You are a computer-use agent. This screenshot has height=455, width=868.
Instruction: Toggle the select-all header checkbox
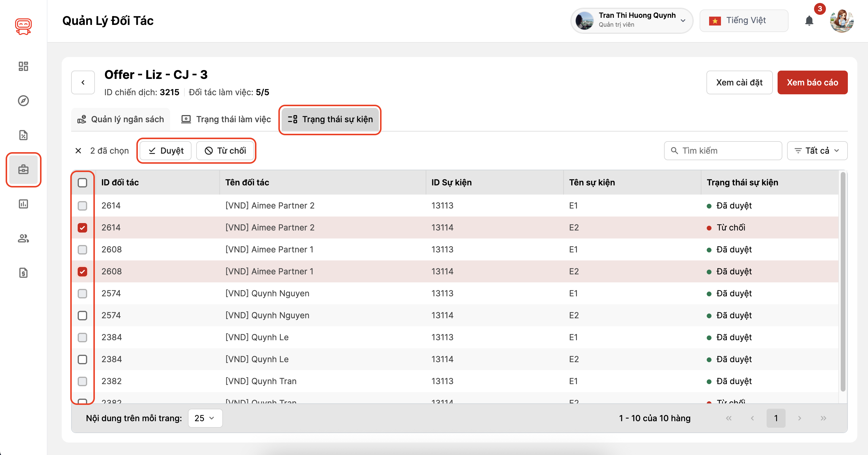(82, 183)
